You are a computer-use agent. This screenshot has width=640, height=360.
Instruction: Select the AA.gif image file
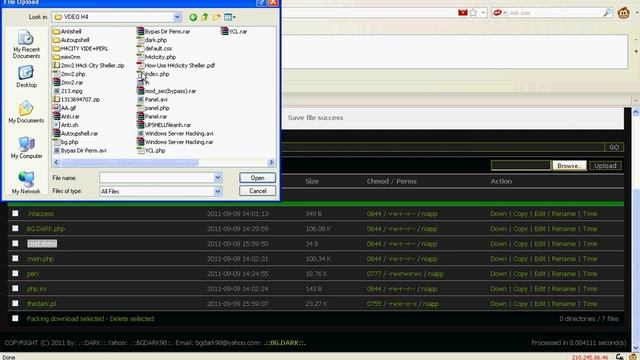coord(64,108)
